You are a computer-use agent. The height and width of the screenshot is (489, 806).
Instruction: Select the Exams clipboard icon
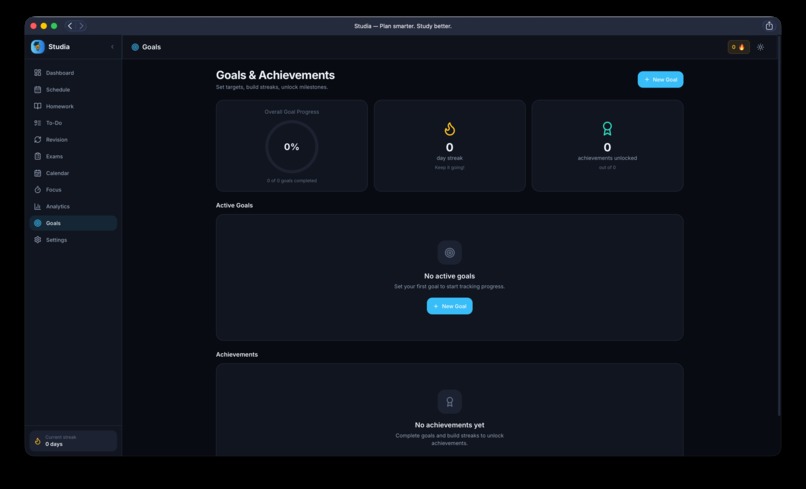[x=38, y=156]
